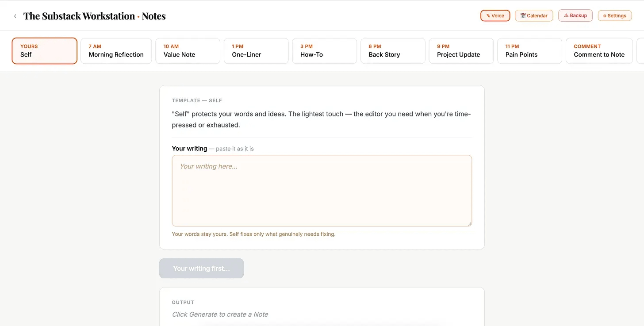Open Settings in the header
Viewport: 644px width, 326px height.
614,15
